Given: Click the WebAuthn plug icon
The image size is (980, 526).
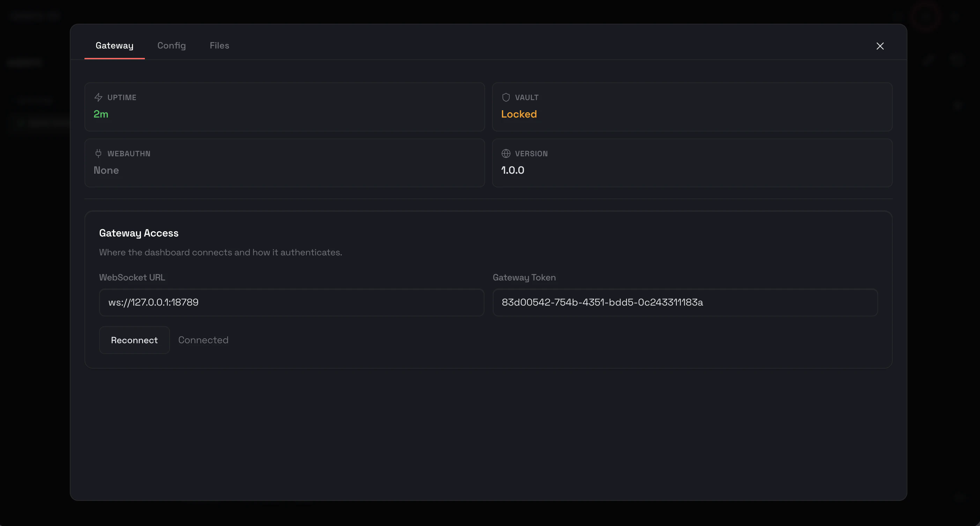Looking at the screenshot, I should [98, 153].
